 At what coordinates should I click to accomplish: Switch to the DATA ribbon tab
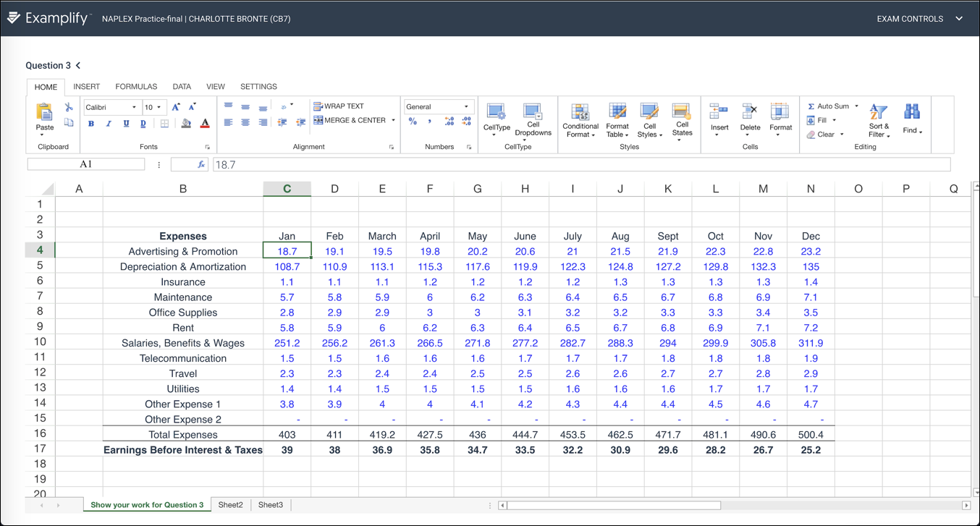click(x=182, y=87)
